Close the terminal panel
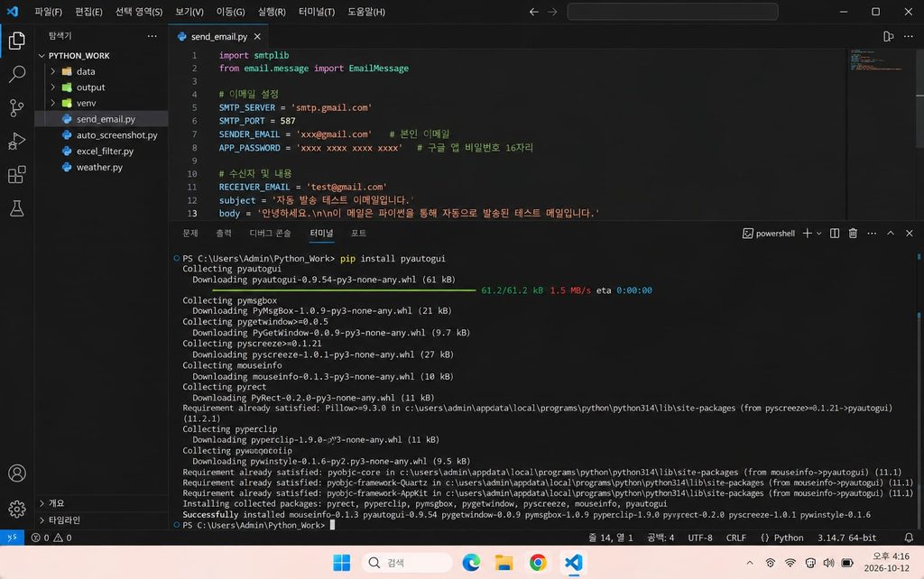Viewport: 924px width, 579px height. pyautogui.click(x=910, y=234)
